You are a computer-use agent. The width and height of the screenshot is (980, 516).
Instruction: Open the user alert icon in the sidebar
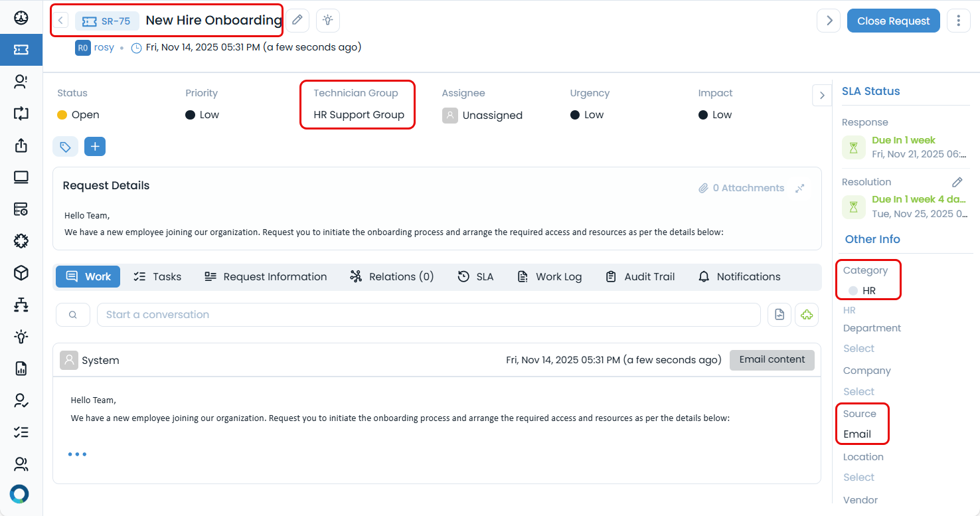click(x=21, y=82)
